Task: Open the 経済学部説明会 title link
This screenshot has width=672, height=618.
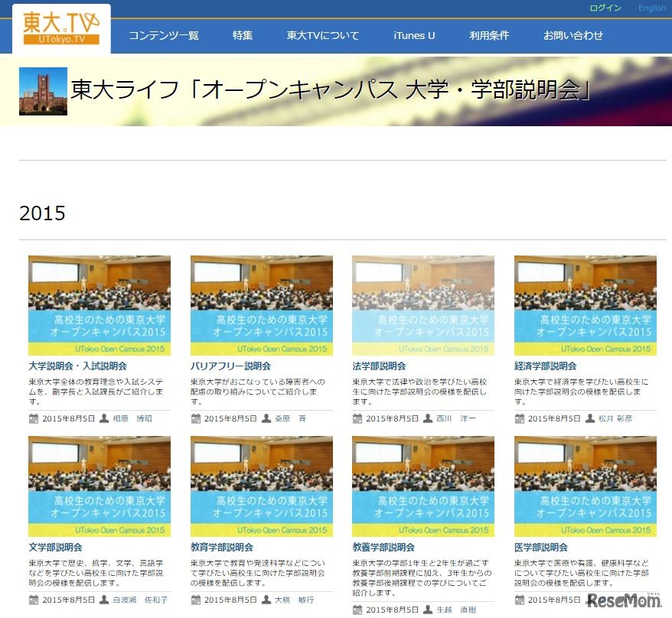Action: point(545,366)
